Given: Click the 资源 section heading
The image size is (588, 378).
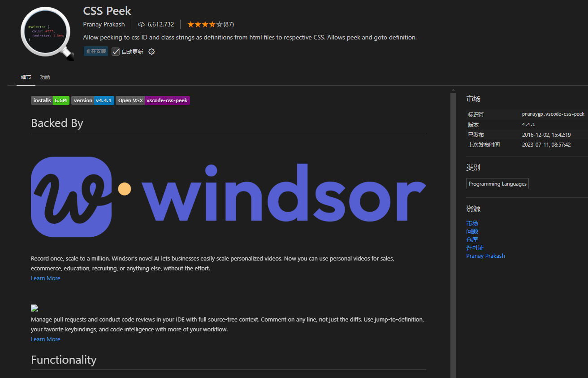Looking at the screenshot, I should [x=473, y=209].
